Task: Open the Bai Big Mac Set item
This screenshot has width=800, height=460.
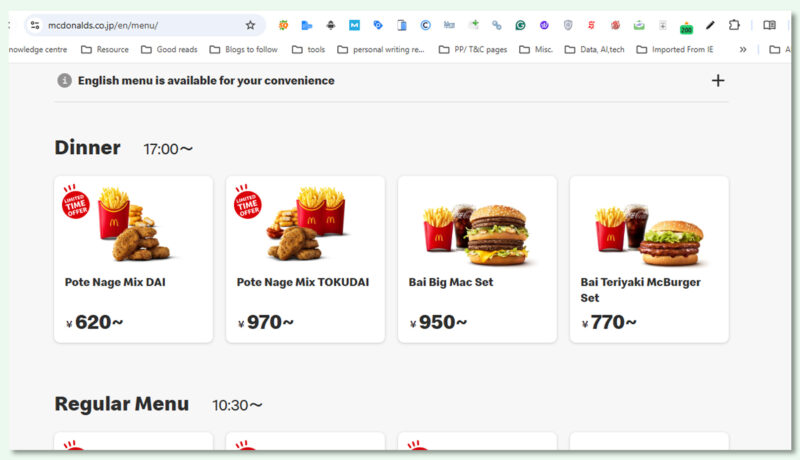Action: pyautogui.click(x=478, y=259)
